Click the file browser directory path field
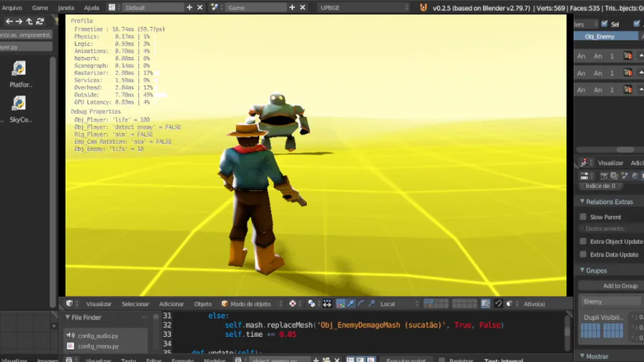Viewport: 644px width, 362px height. coord(26,35)
